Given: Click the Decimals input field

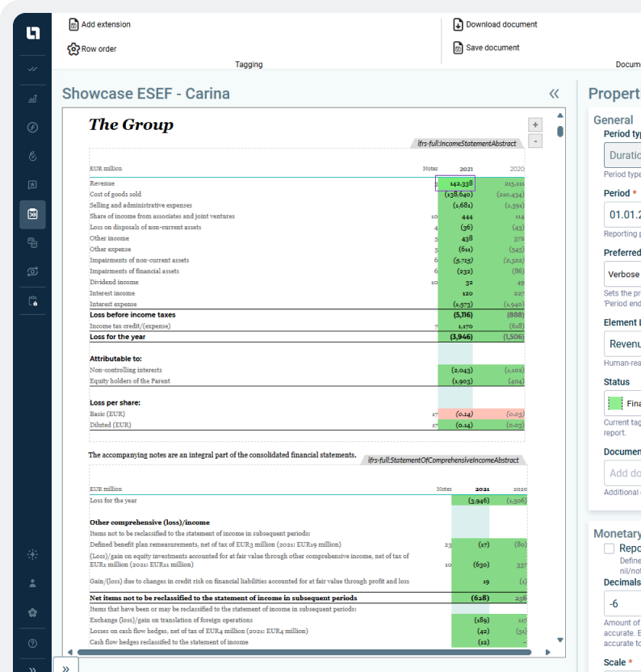Looking at the screenshot, I should (622, 603).
